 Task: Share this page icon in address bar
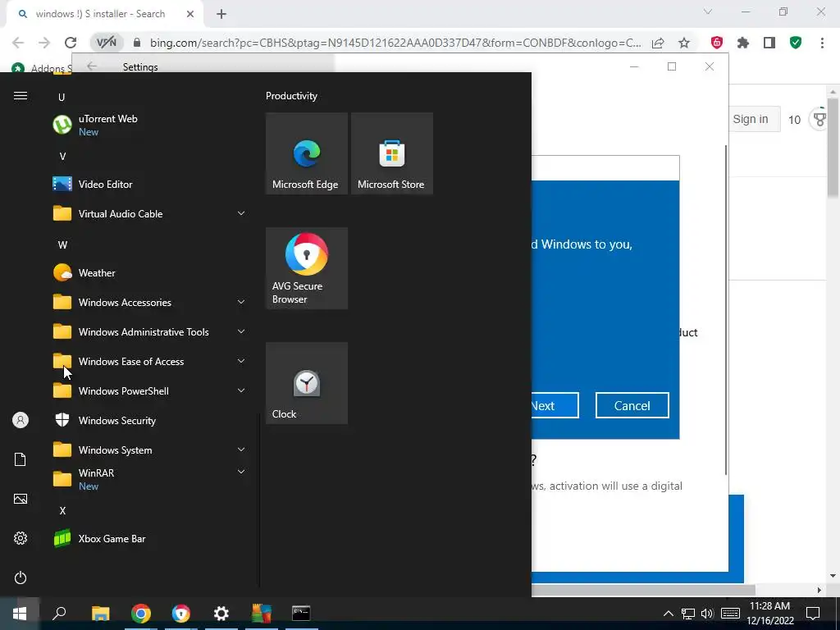click(658, 43)
